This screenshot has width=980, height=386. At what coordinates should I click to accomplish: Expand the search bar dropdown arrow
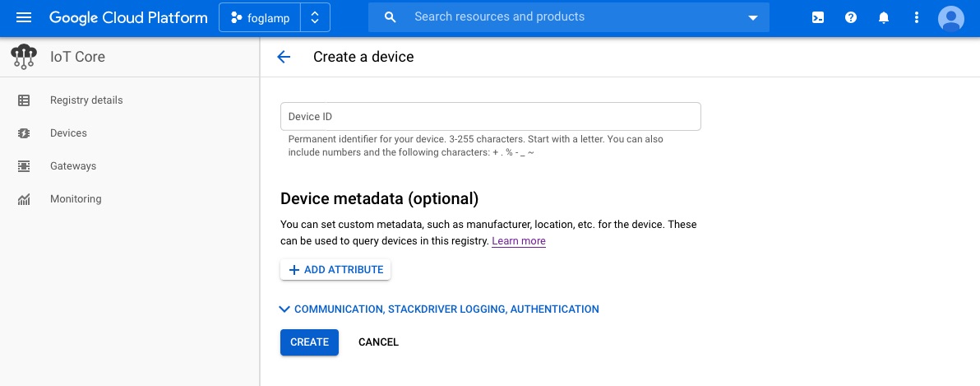752,18
